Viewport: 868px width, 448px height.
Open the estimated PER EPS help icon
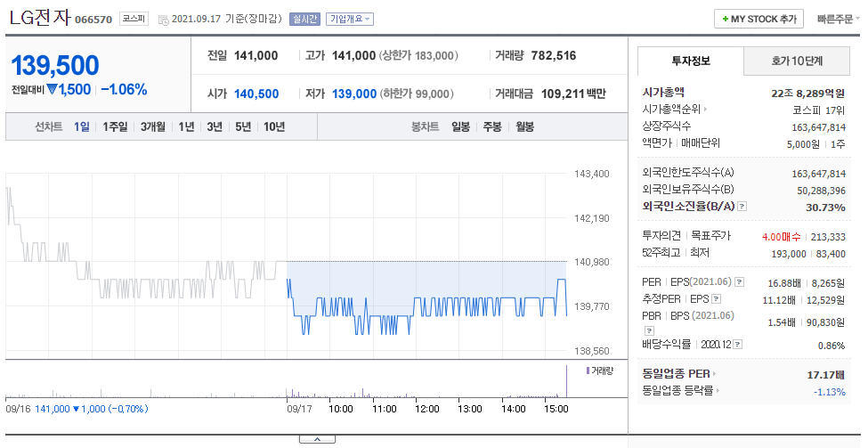tap(717, 299)
